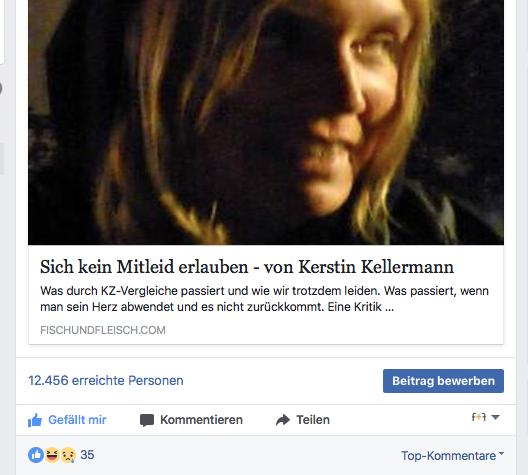The width and height of the screenshot is (528, 475).
Task: Click the curved share arrow icon
Action: [283, 420]
